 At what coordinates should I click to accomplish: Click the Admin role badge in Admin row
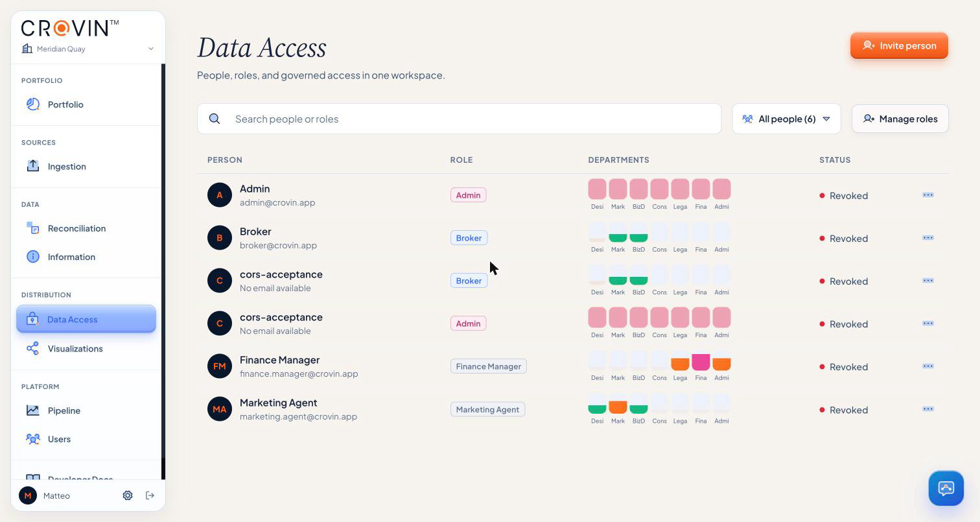pos(468,195)
